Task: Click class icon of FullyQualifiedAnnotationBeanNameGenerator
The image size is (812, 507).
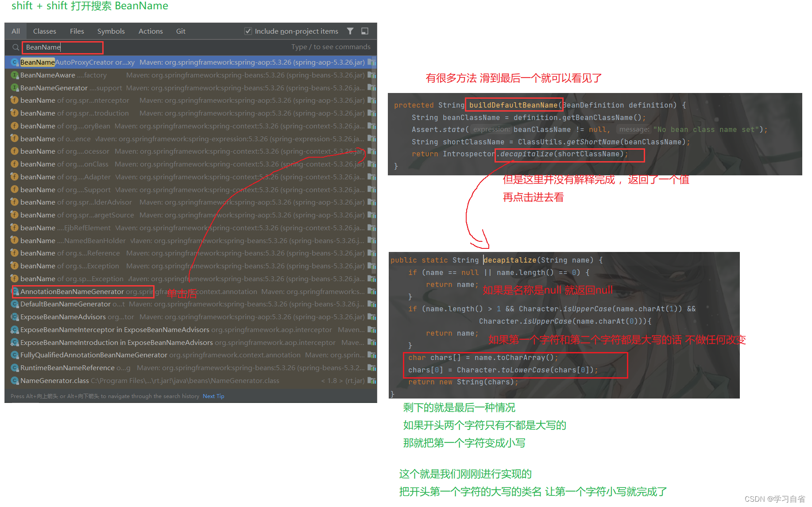Action: (15, 355)
